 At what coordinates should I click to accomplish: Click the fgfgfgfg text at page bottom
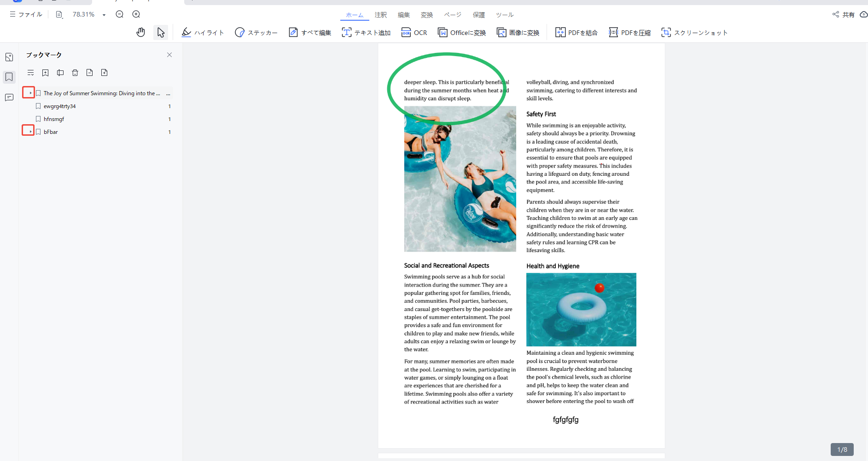click(x=565, y=420)
